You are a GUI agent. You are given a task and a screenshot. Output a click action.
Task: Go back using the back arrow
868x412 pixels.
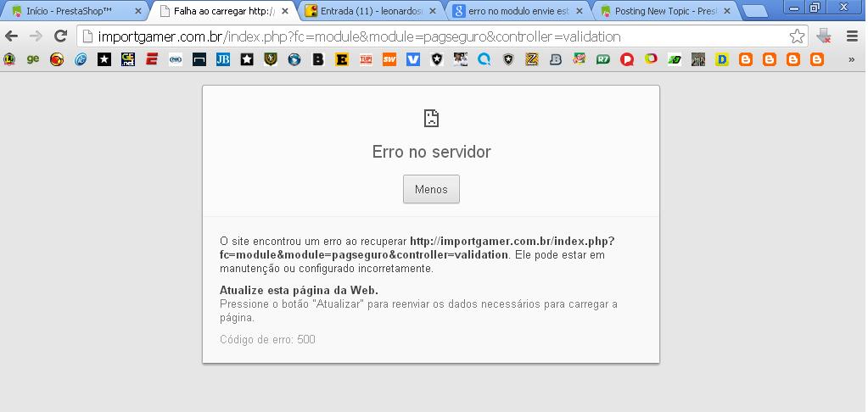pyautogui.click(x=11, y=36)
